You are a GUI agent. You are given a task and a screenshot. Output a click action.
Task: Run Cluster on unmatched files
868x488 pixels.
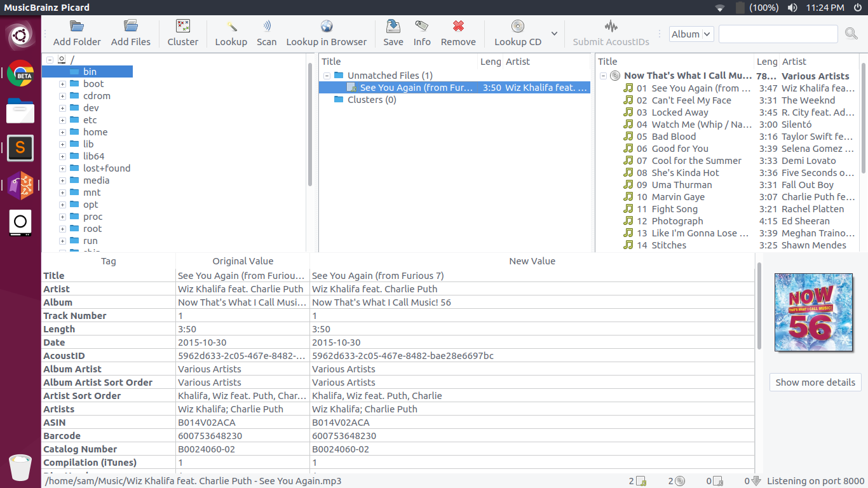[x=183, y=27]
